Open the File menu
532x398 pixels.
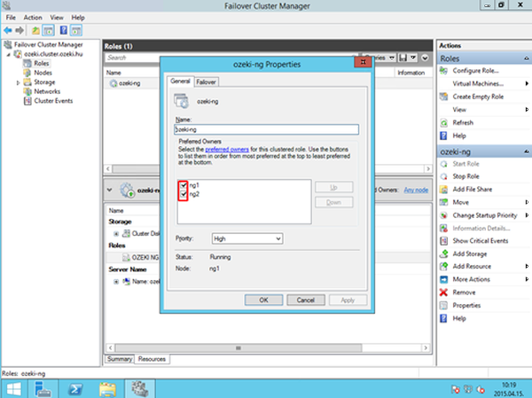pyautogui.click(x=11, y=18)
